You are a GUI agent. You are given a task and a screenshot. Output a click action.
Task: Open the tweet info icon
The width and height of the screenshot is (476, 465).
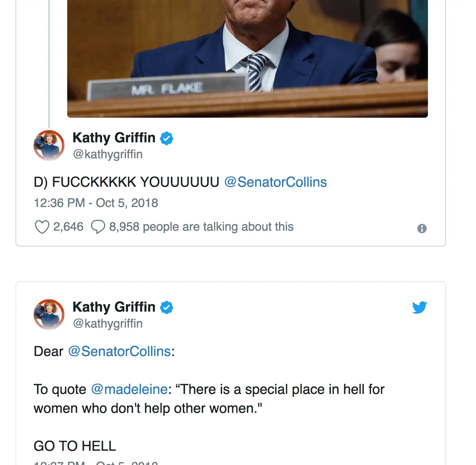pos(422,229)
